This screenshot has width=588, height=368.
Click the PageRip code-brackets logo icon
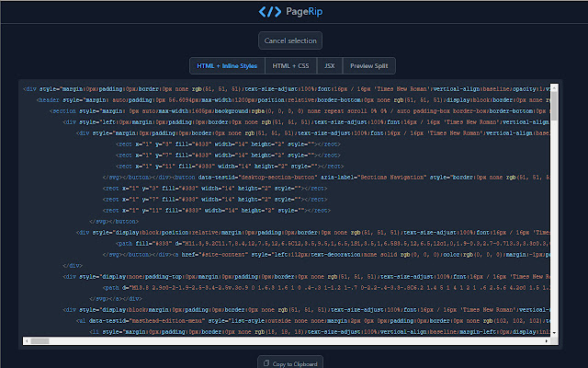pyautogui.click(x=269, y=12)
